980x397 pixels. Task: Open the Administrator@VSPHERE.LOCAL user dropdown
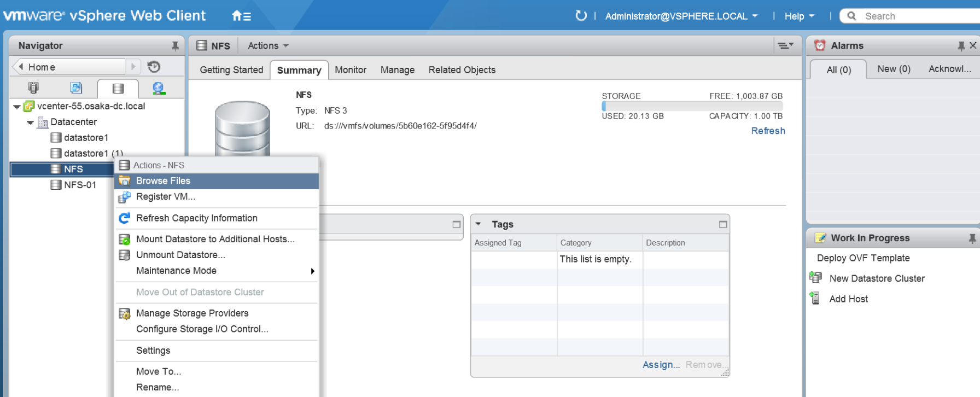coord(681,16)
